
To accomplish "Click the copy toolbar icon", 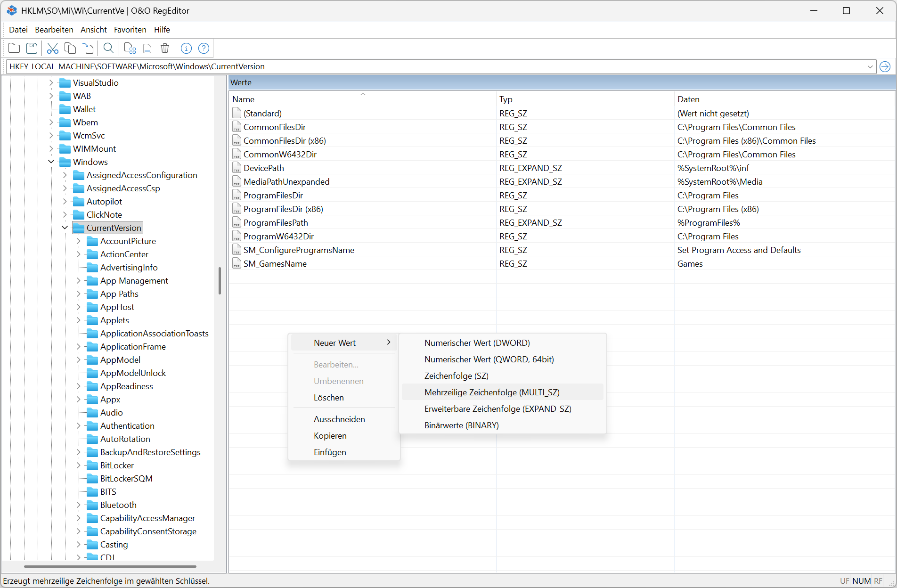I will tap(70, 48).
